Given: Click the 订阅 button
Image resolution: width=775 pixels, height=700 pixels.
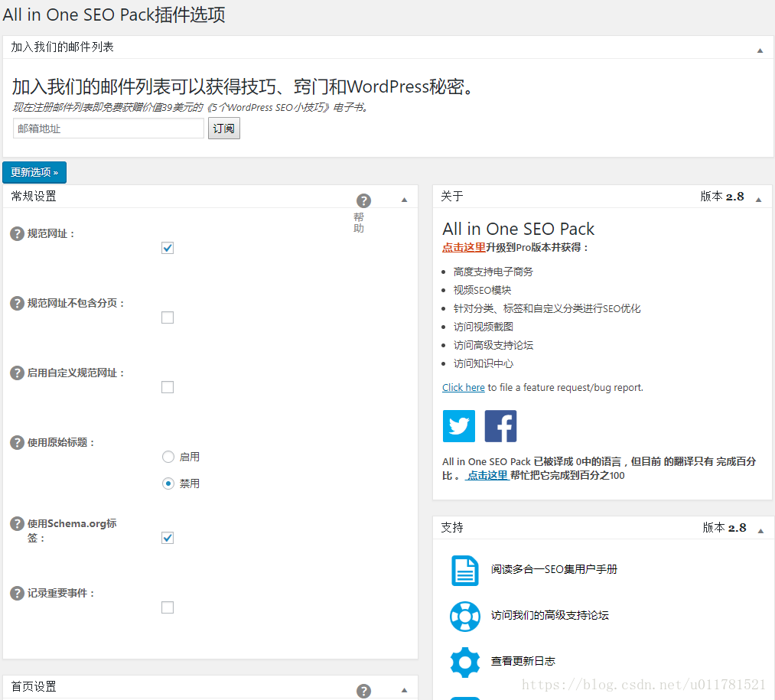Looking at the screenshot, I should point(224,129).
